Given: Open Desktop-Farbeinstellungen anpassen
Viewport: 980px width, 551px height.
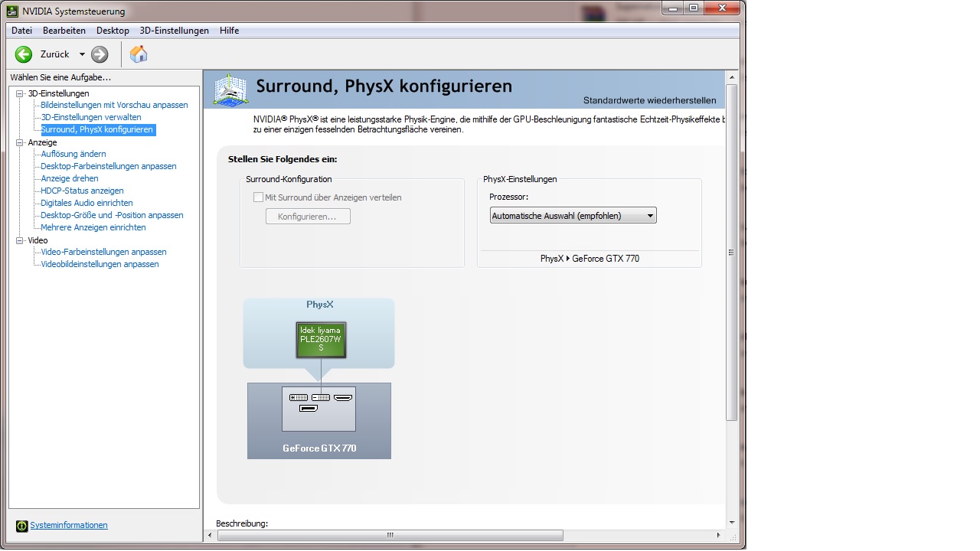Looking at the screenshot, I should (x=109, y=166).
